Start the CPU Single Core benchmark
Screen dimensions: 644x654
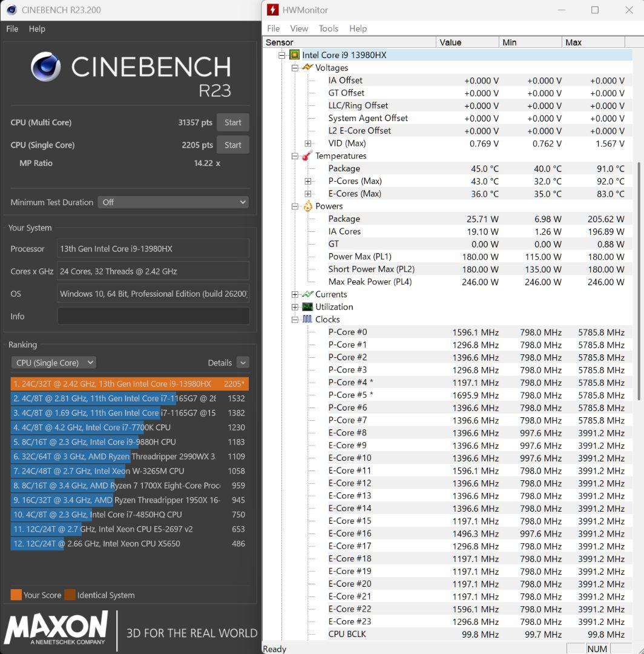coord(233,144)
